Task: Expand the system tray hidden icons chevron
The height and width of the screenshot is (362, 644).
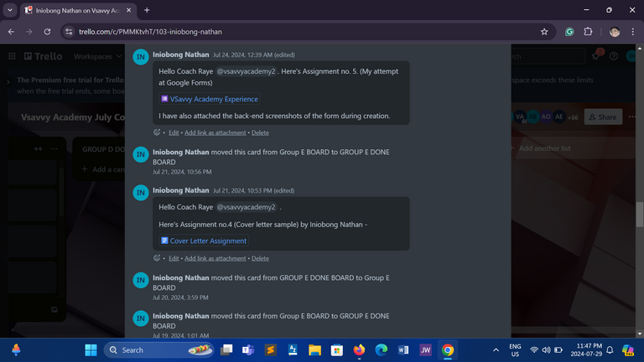Action: (x=496, y=349)
